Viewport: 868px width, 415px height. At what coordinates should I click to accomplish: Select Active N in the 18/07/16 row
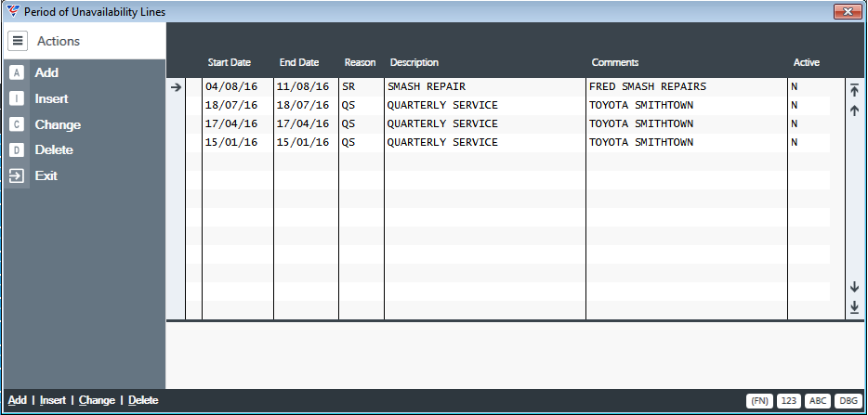click(x=795, y=105)
